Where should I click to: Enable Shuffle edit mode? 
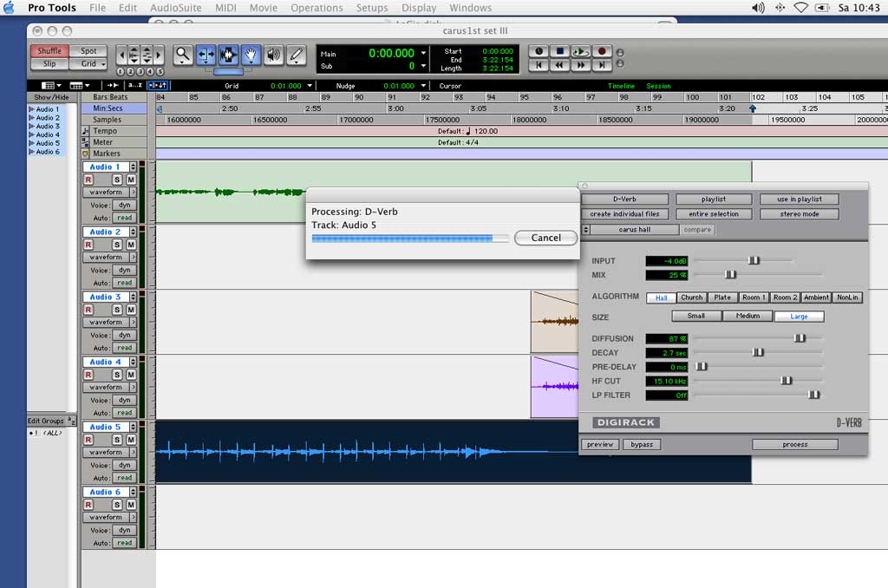49,51
